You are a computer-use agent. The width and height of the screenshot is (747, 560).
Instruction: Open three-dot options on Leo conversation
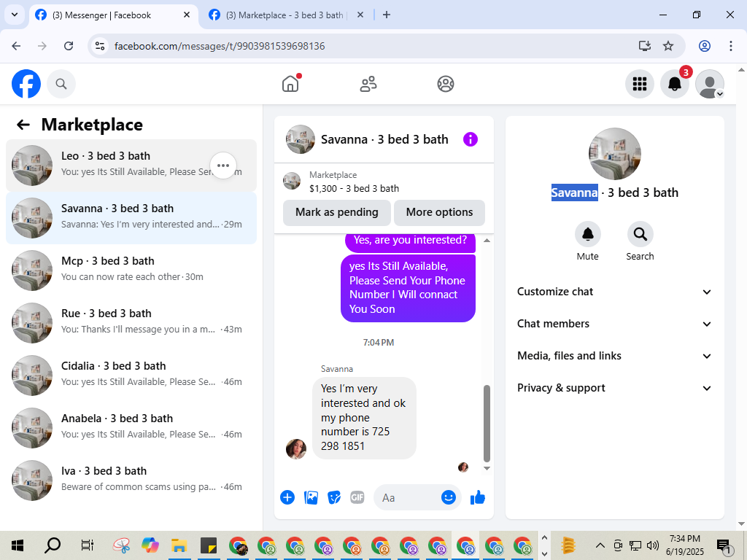coord(223,166)
